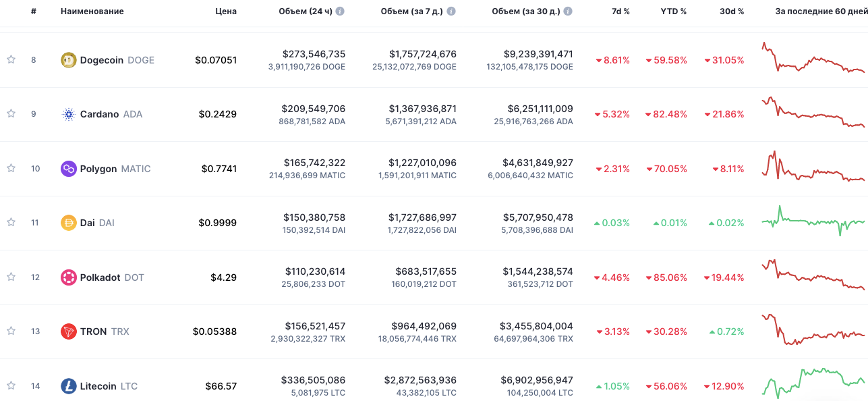Sort by 30d % column header

[731, 11]
